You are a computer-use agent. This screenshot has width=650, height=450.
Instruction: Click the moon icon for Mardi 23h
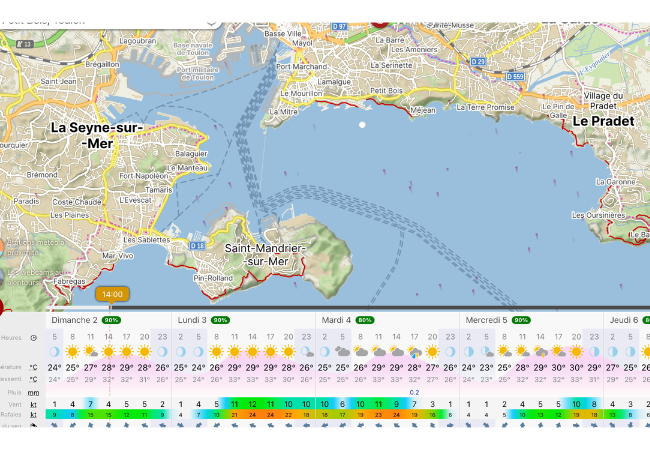[451, 352]
